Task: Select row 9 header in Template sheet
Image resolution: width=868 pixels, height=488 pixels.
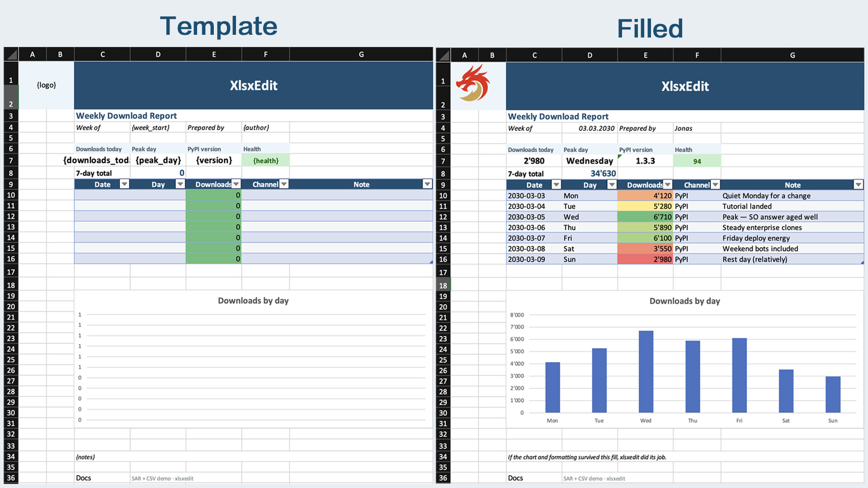Action: coord(11,184)
